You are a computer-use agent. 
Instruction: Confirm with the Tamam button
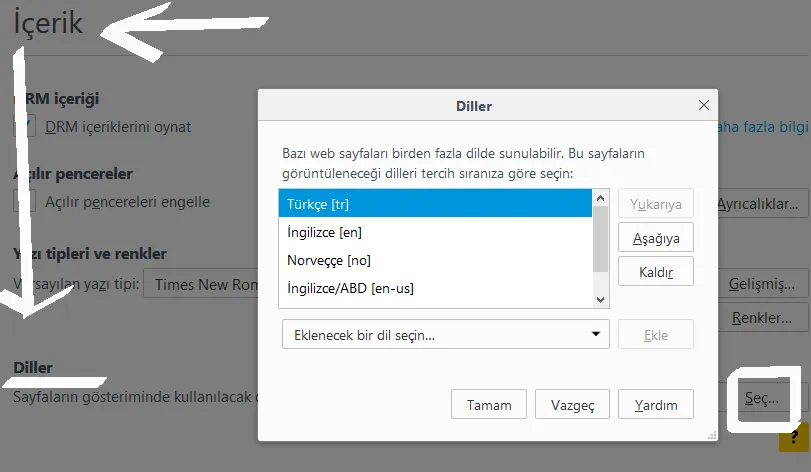(489, 405)
